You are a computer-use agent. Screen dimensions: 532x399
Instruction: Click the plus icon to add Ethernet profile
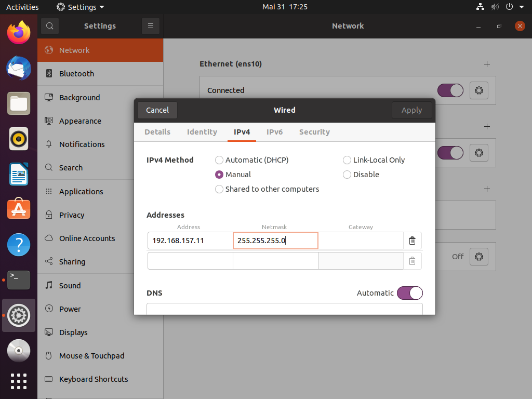487,64
